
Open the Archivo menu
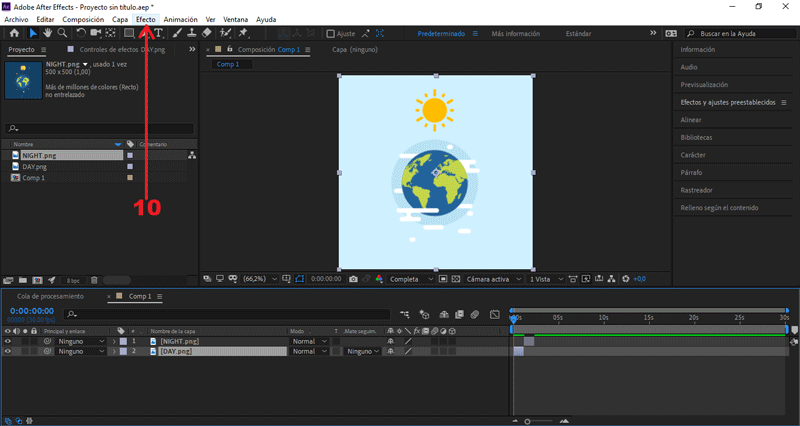16,19
